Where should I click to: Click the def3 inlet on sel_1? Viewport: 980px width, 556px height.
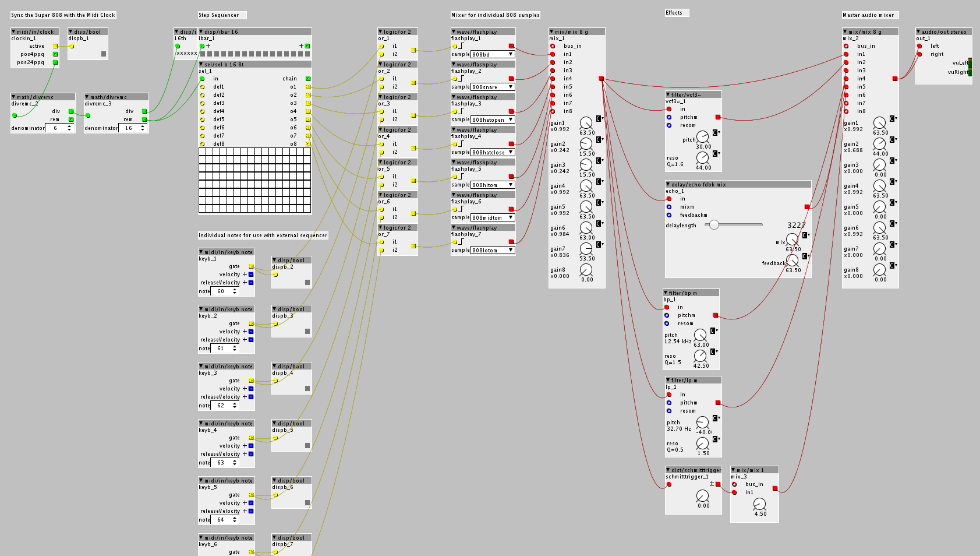click(203, 103)
